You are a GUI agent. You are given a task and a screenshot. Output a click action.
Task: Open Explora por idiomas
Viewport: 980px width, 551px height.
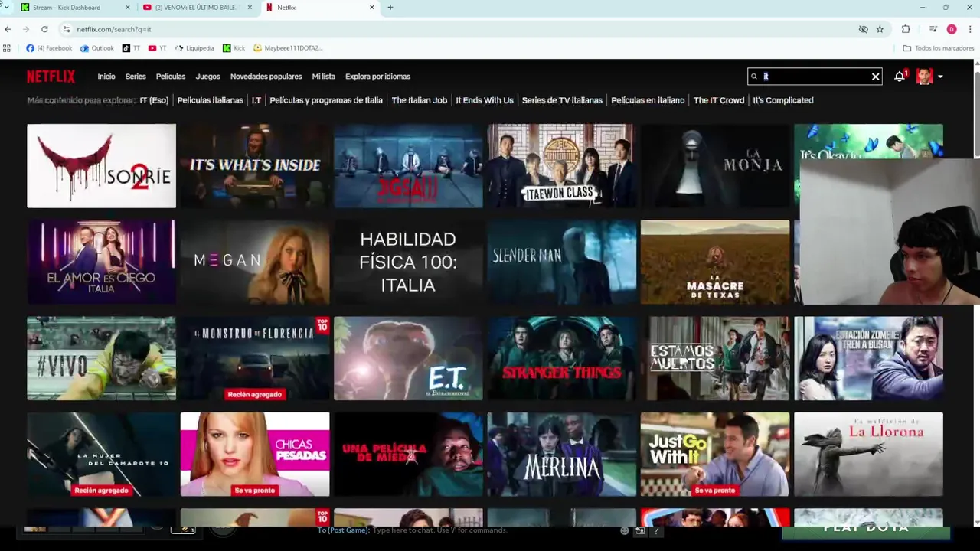click(377, 77)
